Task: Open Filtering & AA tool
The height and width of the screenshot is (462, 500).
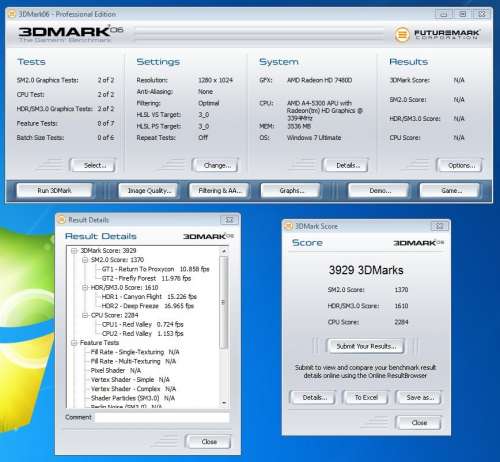Action: [x=219, y=191]
